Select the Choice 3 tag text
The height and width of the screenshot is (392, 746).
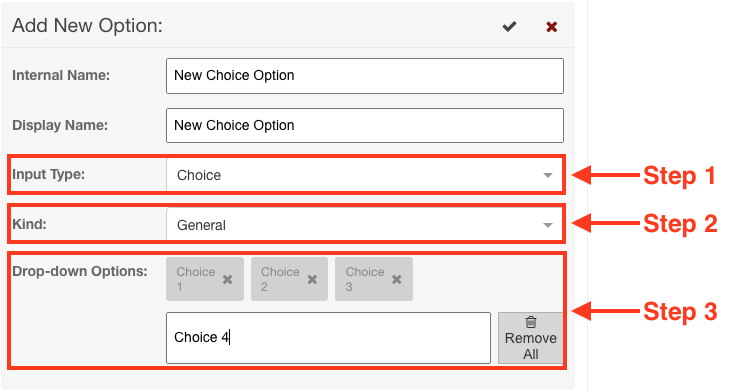[x=364, y=279]
